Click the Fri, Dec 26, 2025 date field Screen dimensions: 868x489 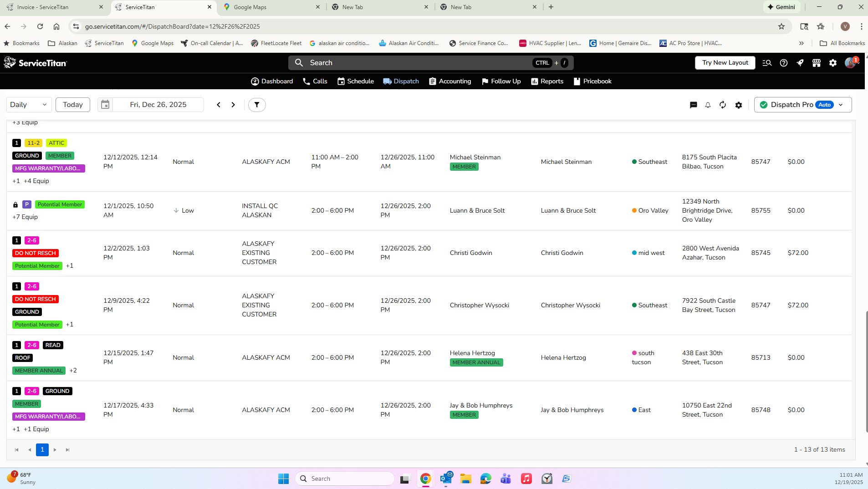click(x=158, y=105)
